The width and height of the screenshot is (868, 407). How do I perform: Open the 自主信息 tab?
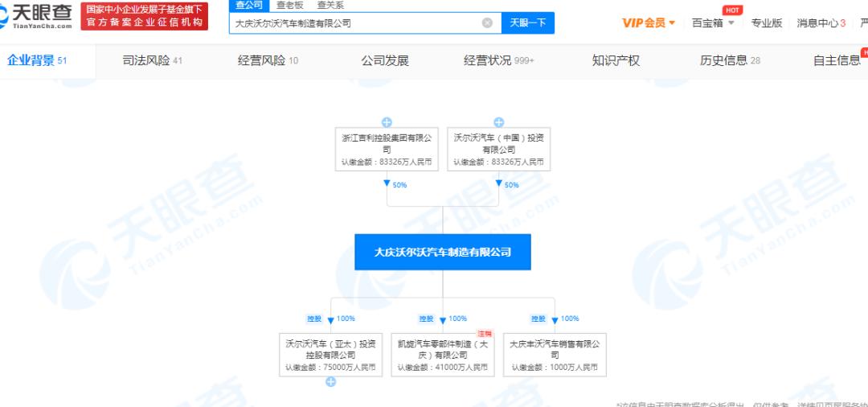pyautogui.click(x=837, y=61)
